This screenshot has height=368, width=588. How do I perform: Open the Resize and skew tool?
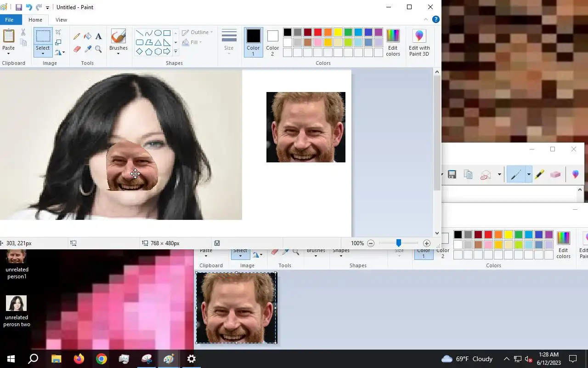(x=58, y=42)
